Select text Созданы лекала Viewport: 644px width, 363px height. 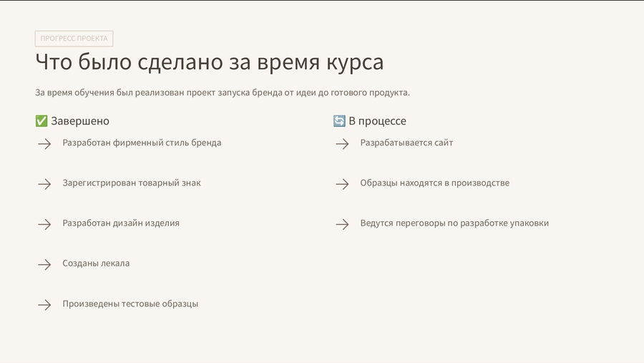pos(96,263)
